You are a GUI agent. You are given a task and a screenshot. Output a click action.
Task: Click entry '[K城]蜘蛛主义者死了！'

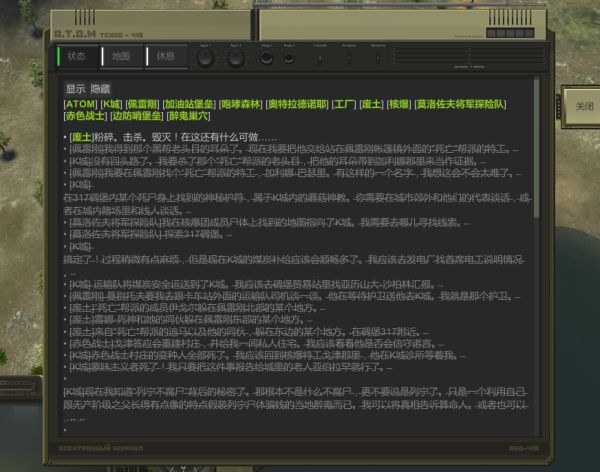(x=230, y=367)
